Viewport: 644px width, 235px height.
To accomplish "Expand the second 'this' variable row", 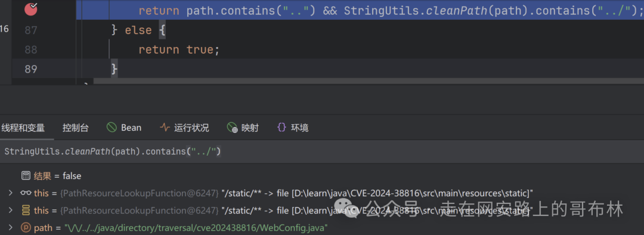I will (11, 211).
